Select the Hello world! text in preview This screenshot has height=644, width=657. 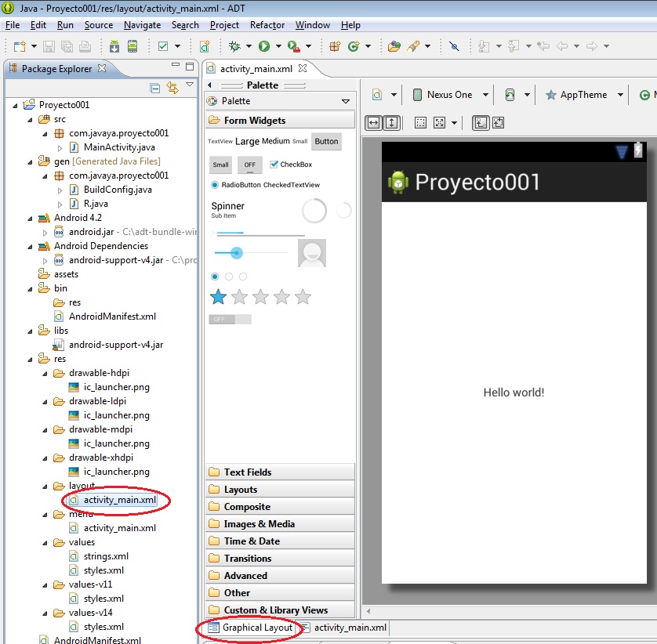point(514,393)
